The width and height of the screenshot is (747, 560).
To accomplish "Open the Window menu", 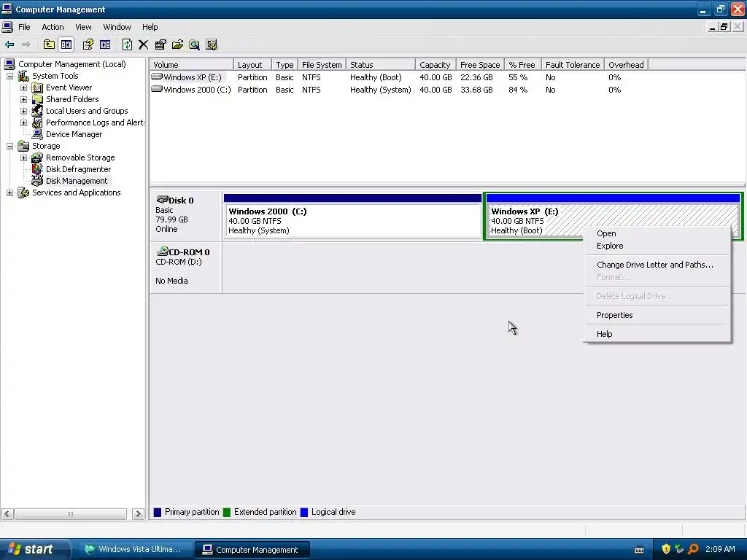I will click(x=117, y=27).
